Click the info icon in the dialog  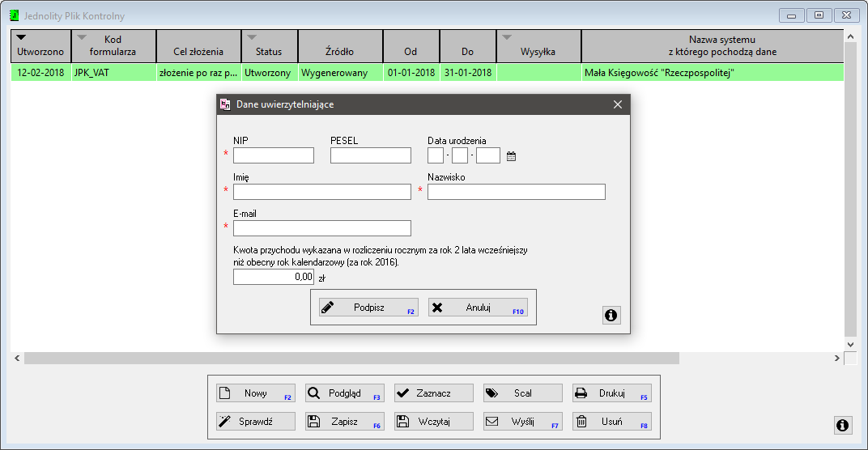[611, 316]
